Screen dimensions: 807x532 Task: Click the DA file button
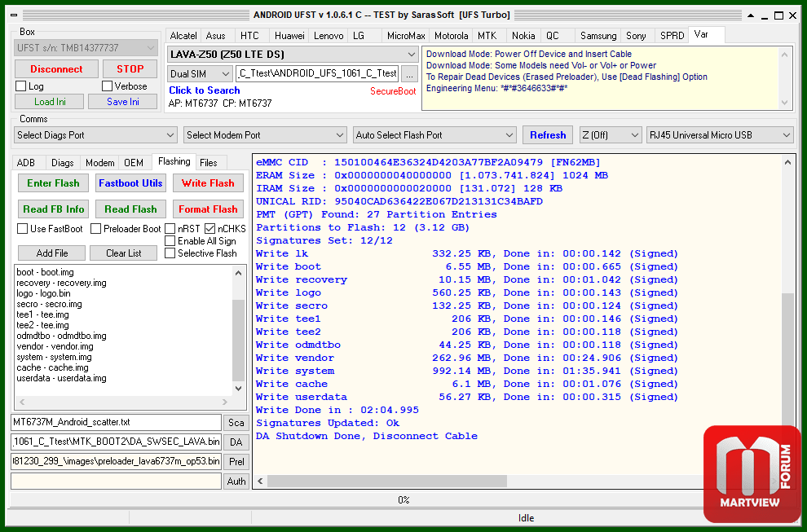coord(236,442)
